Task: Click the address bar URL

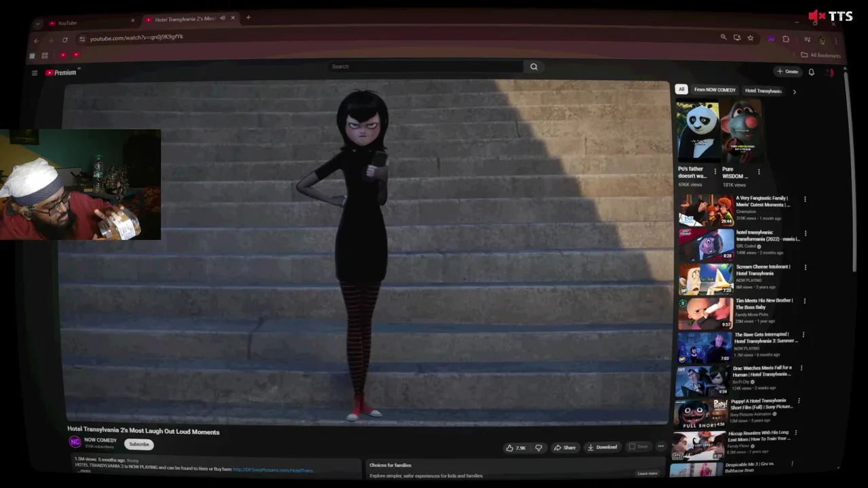Action: (137, 37)
